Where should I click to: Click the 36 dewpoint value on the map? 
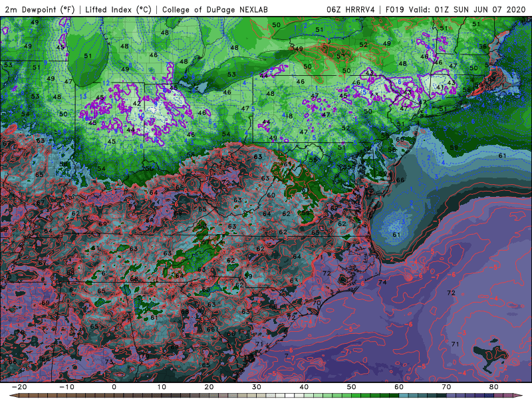coord(483,47)
